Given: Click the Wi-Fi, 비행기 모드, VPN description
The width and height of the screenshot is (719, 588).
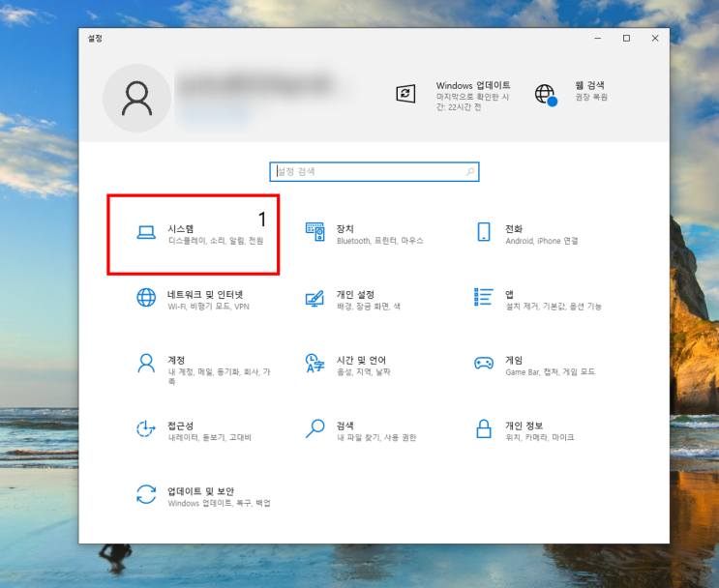Looking at the screenshot, I should 209,307.
